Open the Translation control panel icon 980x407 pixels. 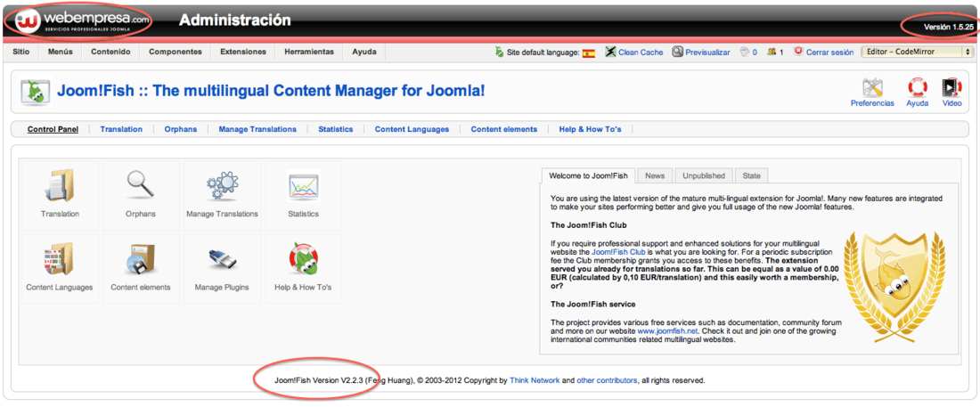click(x=60, y=186)
